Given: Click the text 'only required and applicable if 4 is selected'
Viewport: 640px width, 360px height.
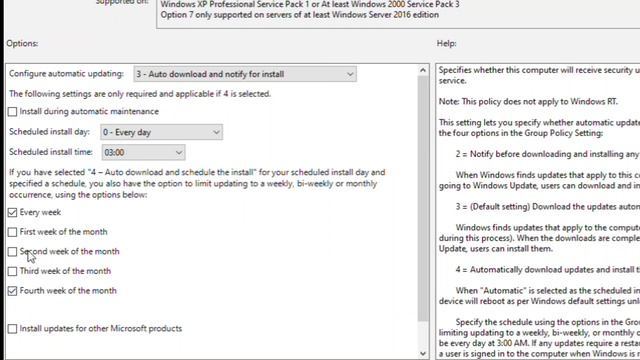Looking at the screenshot, I should (191, 94).
